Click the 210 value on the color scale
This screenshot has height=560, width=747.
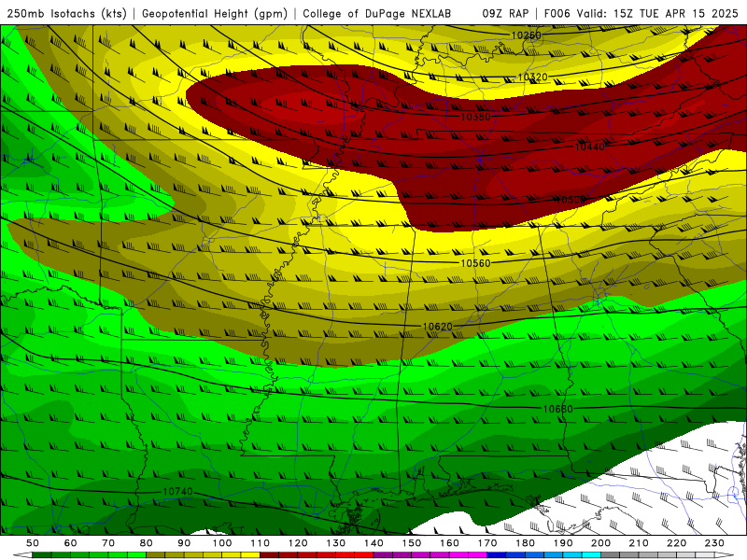click(639, 543)
